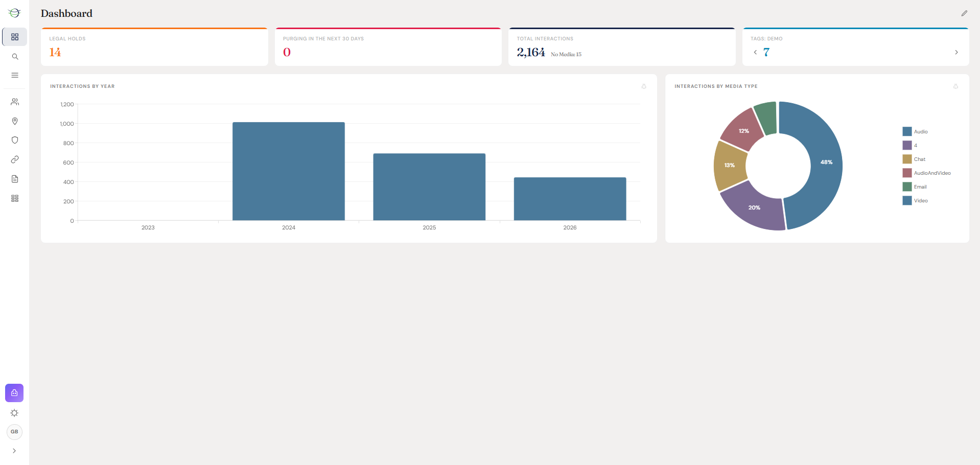Open the location pin icon in sidebar
This screenshot has height=465, width=980.
15,121
